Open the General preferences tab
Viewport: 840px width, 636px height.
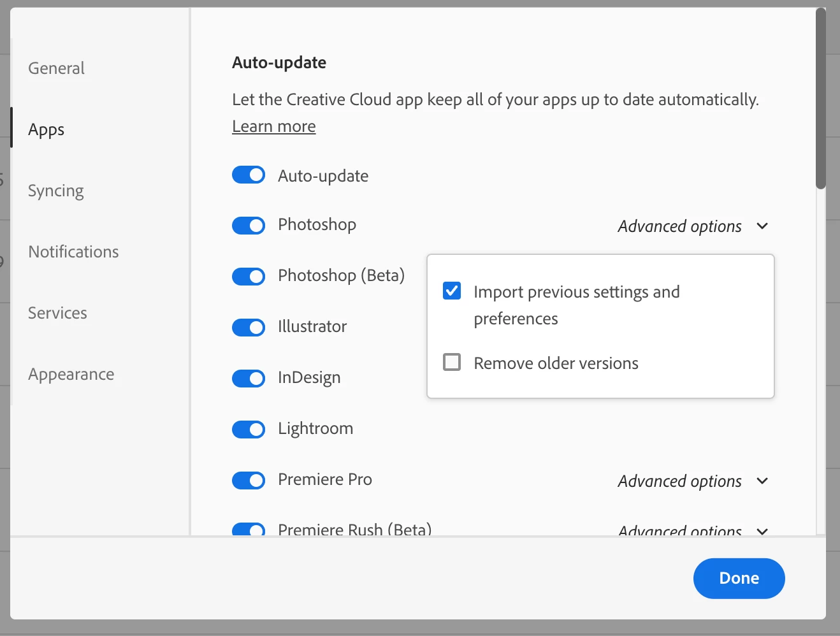tap(56, 68)
